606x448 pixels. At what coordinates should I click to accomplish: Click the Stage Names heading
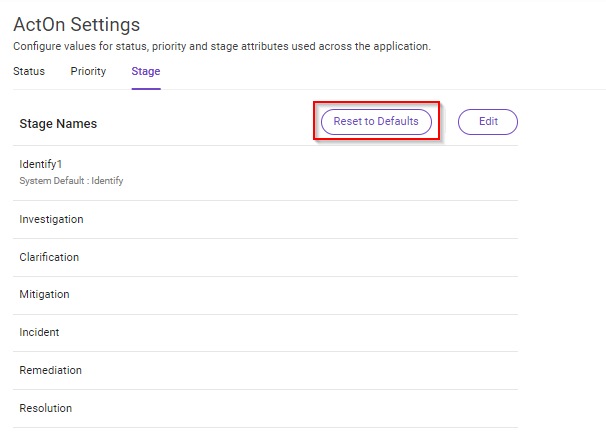coord(58,124)
